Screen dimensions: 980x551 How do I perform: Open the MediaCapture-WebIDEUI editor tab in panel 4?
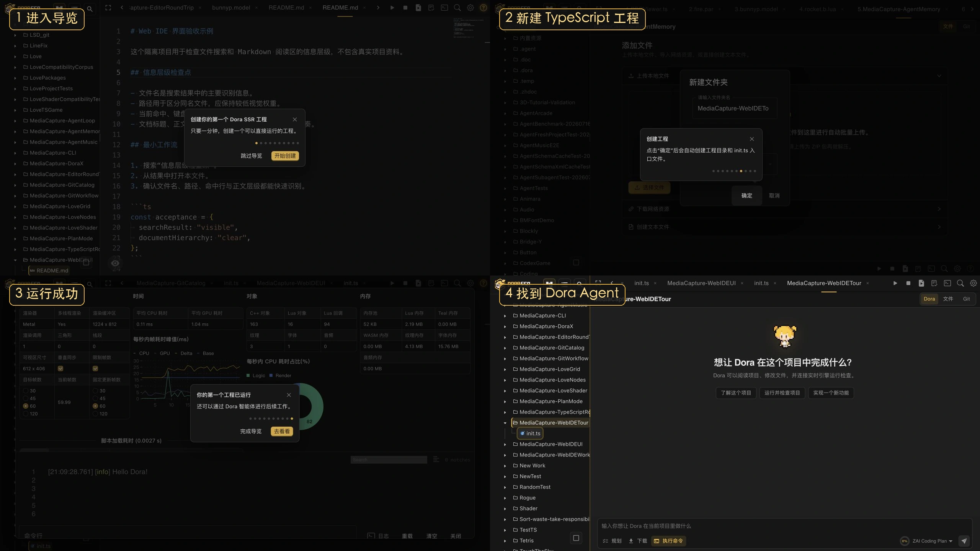701,283
